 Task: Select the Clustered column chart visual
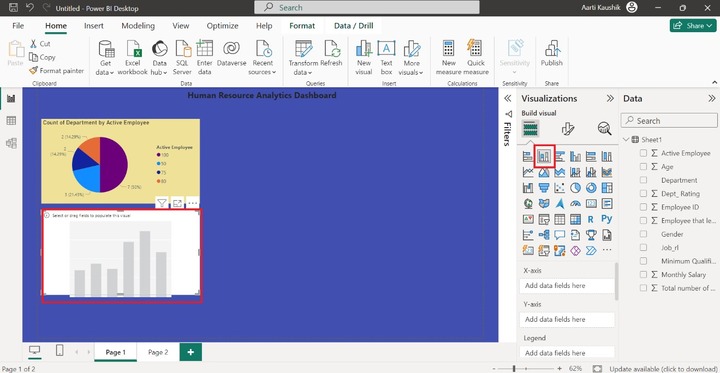575,157
